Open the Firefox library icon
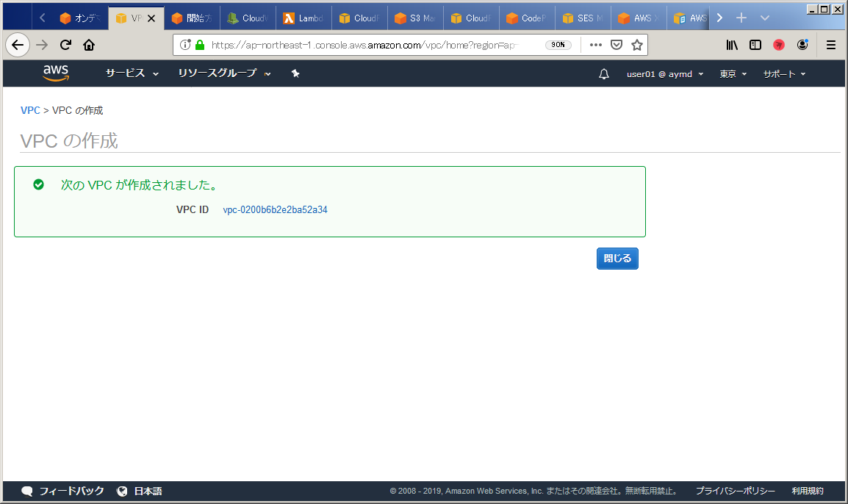 [x=732, y=45]
